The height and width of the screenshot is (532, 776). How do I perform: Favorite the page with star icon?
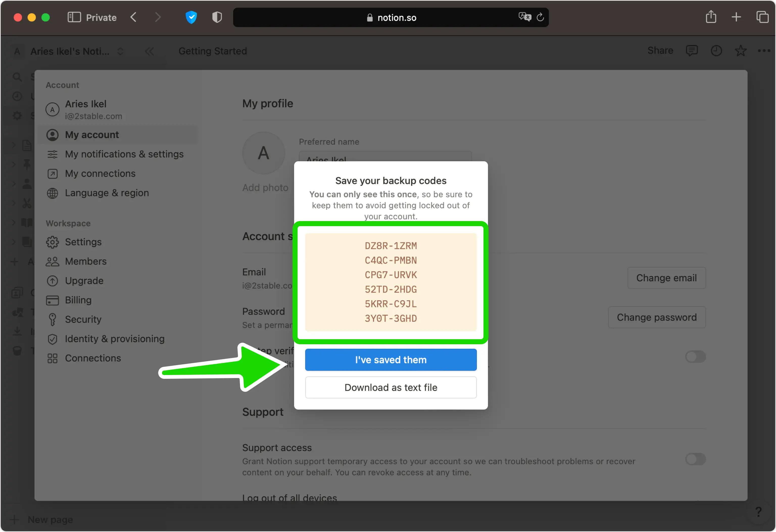click(x=740, y=51)
